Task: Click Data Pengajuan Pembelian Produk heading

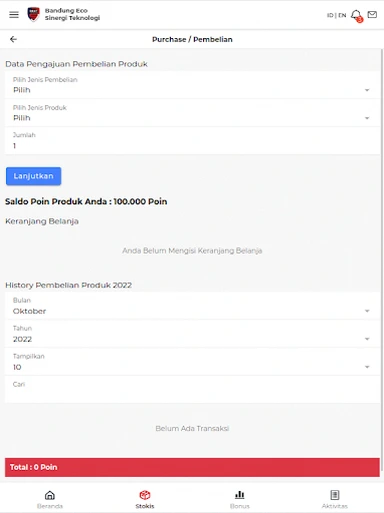Action: click(76, 64)
